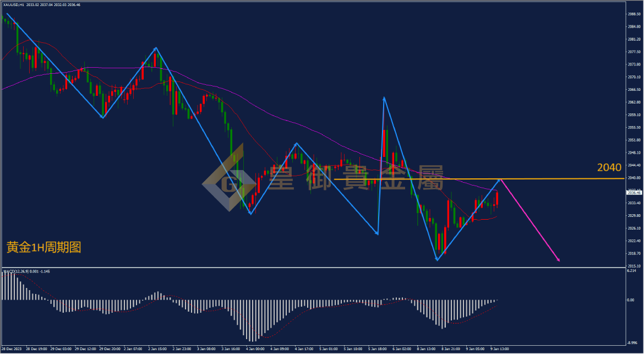Click the 3 Jan 16:00 time label
This screenshot has height=354, width=644.
click(232, 349)
